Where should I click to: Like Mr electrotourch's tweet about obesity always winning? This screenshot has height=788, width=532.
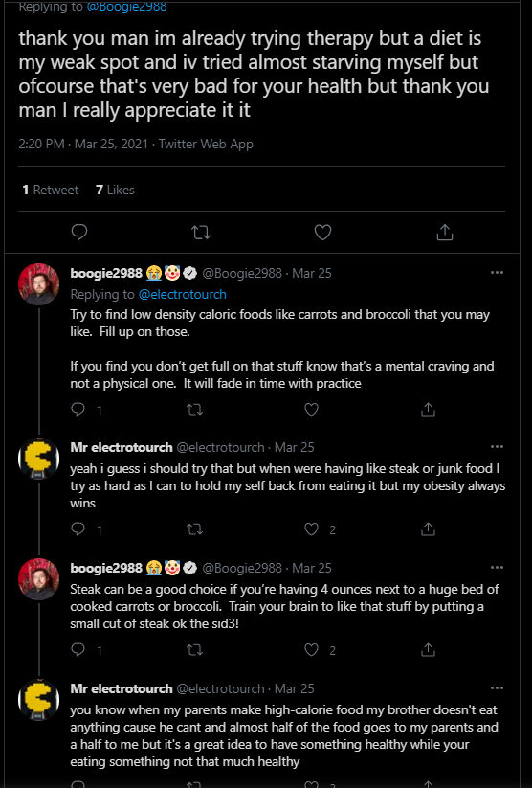[x=312, y=529]
